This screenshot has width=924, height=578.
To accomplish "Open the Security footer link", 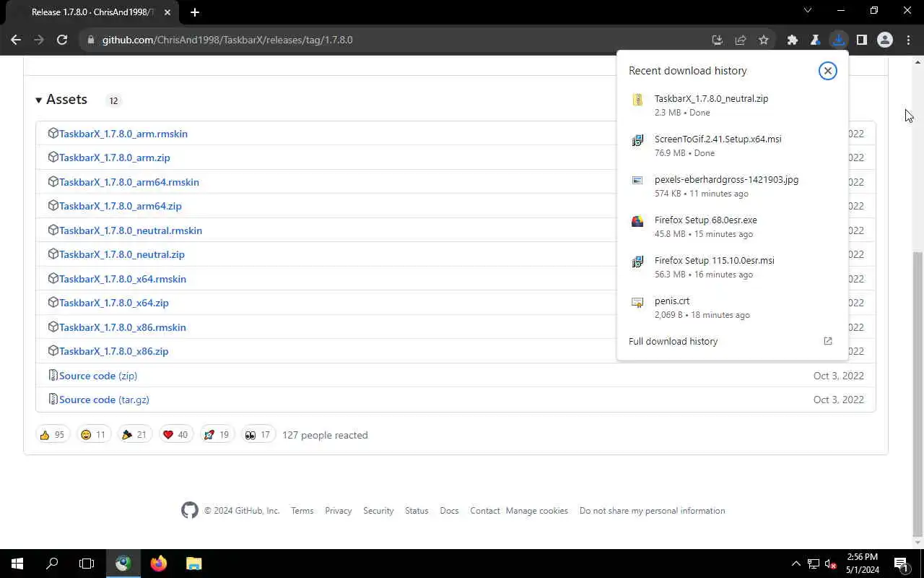I will point(378,510).
